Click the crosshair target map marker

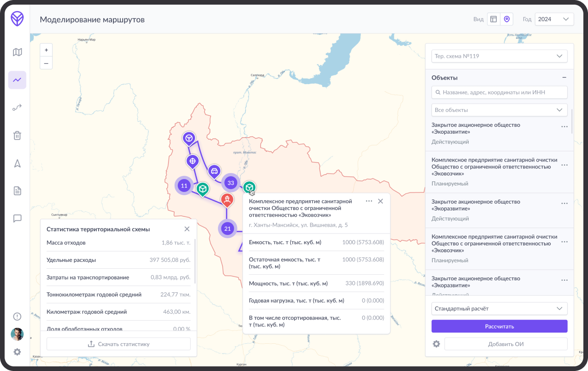192,161
